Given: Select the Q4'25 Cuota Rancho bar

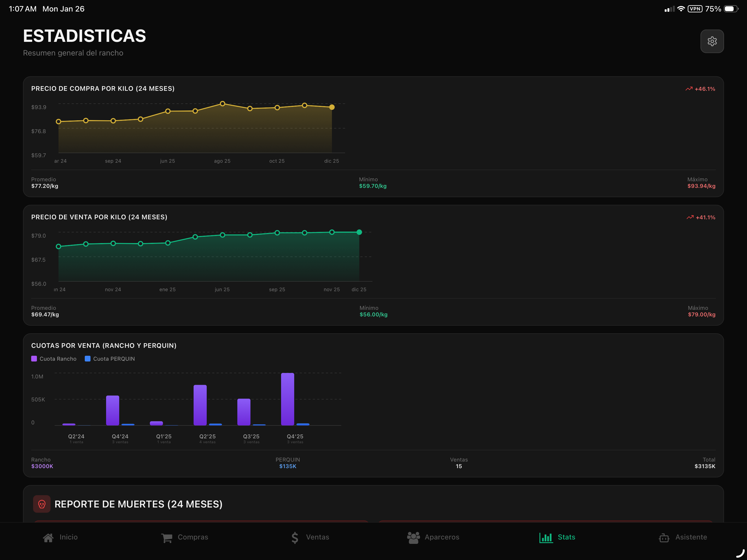Looking at the screenshot, I should [x=287, y=399].
